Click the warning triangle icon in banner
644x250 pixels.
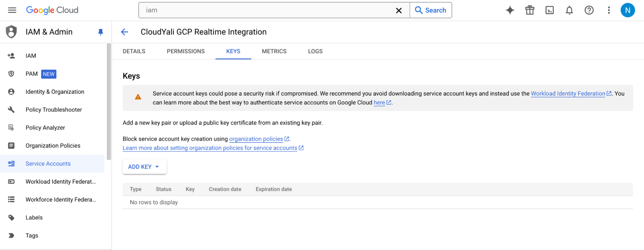[x=138, y=97]
